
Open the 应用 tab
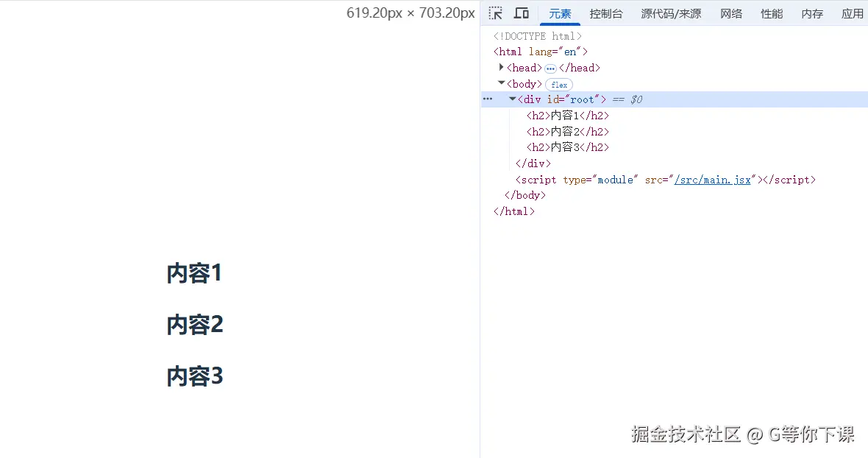pos(853,14)
